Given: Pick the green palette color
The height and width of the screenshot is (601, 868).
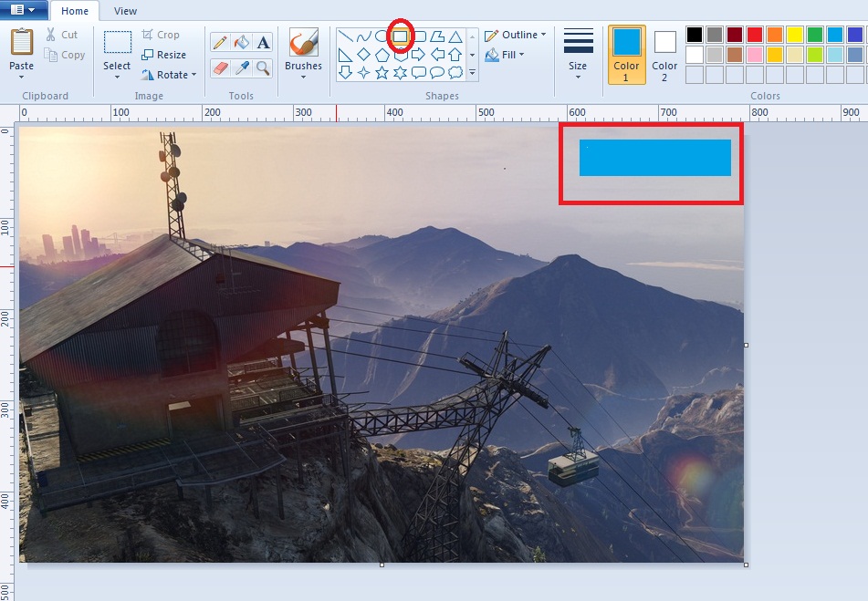Looking at the screenshot, I should pos(815,35).
